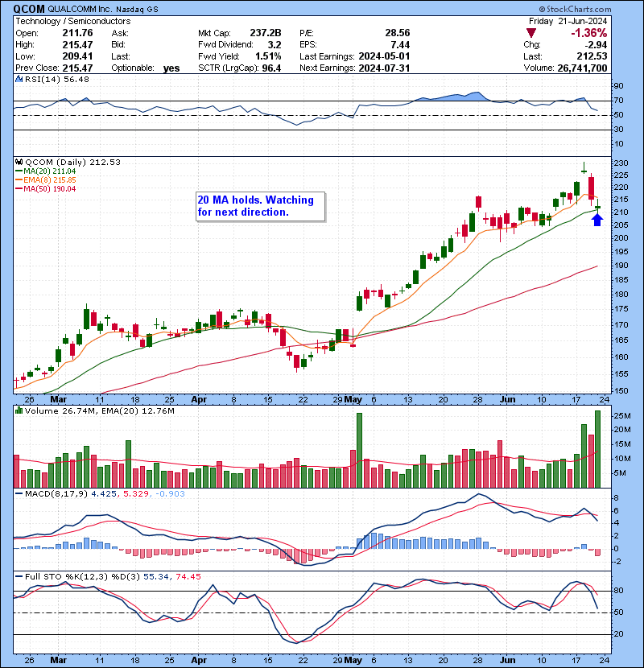Click the Fwd Dividend 3.2 value
Image resolution: width=644 pixels, height=668 pixels.
(275, 45)
